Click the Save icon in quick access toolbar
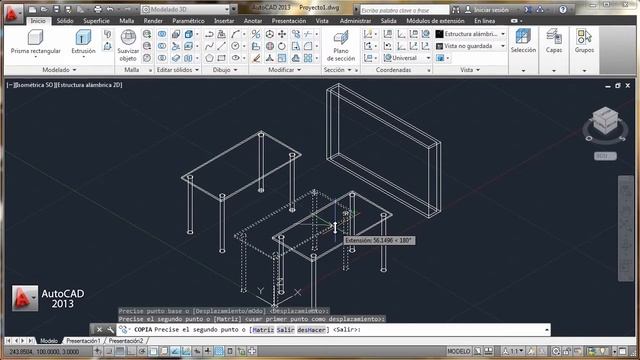 (x=56, y=9)
